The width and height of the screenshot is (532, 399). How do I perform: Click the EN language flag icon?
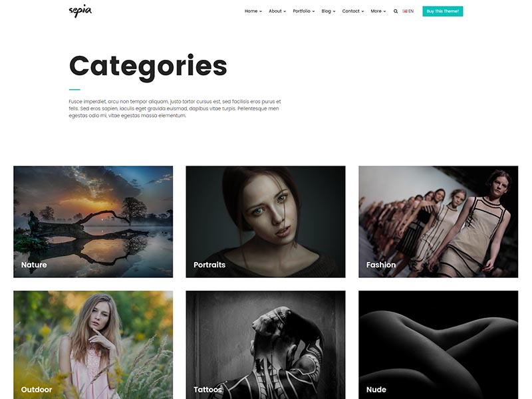(x=405, y=11)
